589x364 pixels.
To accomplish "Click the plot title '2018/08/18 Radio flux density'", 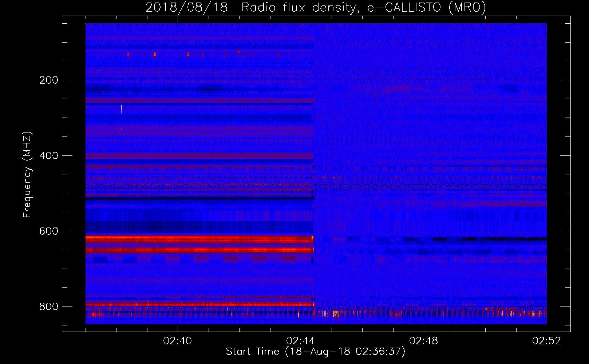I will pos(316,8).
